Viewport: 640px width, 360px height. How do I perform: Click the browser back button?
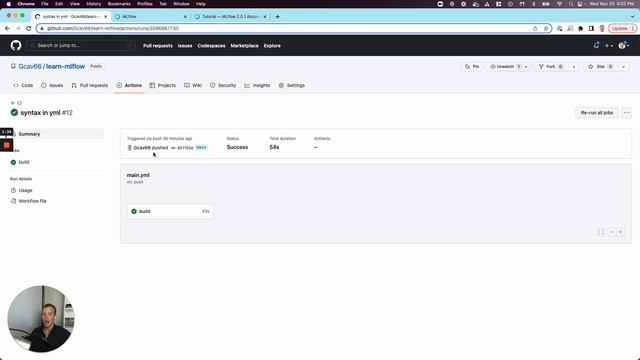pos(7,28)
